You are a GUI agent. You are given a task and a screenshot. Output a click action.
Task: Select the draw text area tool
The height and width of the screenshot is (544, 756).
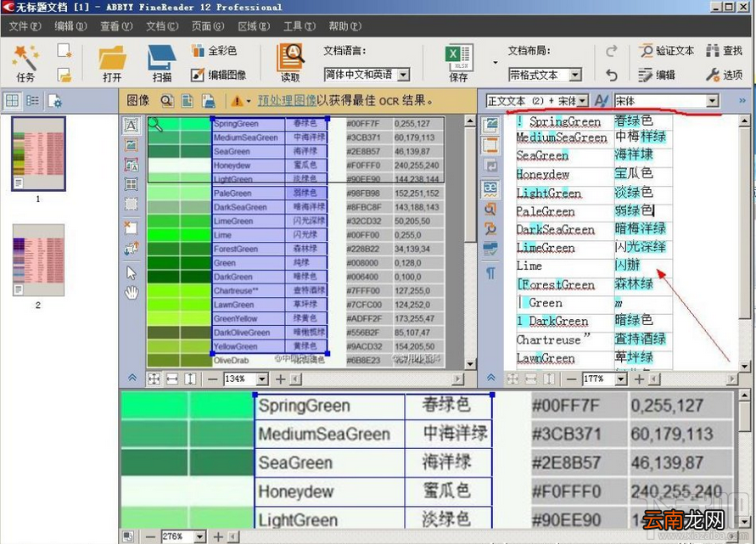coord(132,125)
